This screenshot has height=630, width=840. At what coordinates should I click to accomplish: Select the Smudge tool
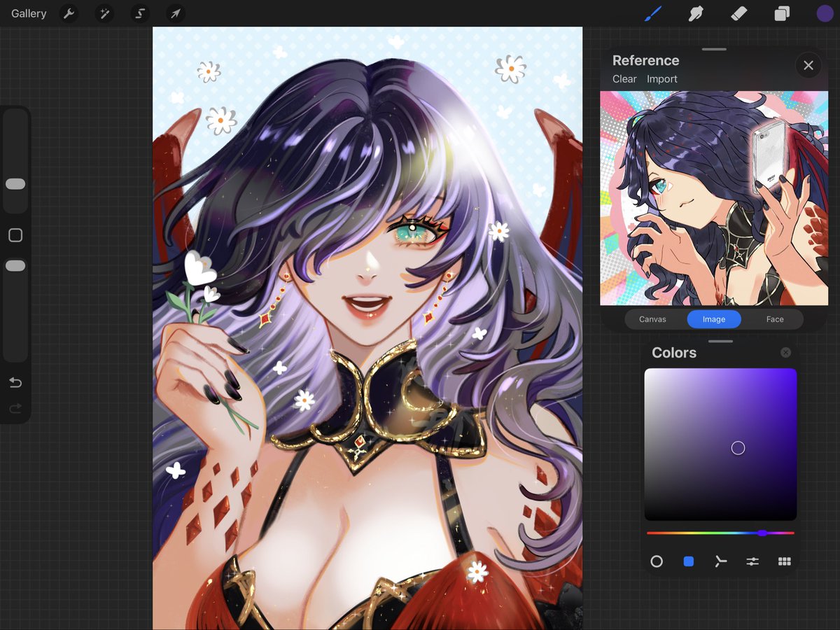point(696,13)
